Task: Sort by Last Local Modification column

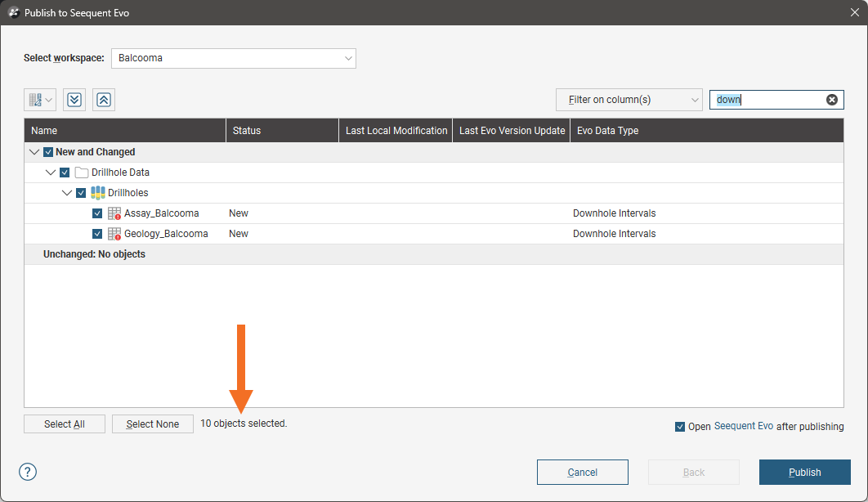Action: (x=396, y=131)
